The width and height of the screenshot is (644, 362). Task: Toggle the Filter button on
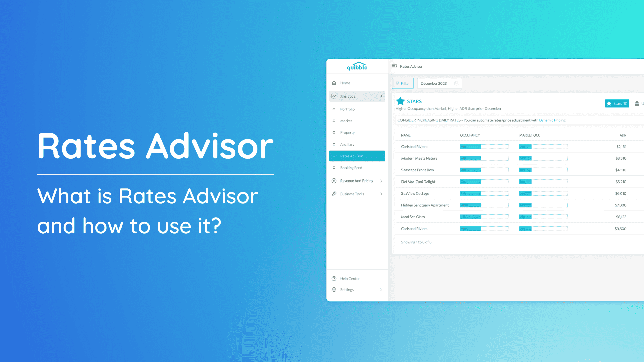(403, 83)
